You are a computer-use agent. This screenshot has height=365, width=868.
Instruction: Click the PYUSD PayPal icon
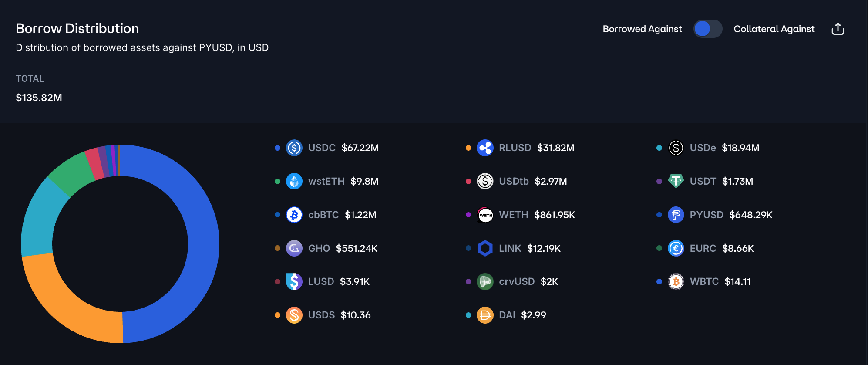click(676, 215)
